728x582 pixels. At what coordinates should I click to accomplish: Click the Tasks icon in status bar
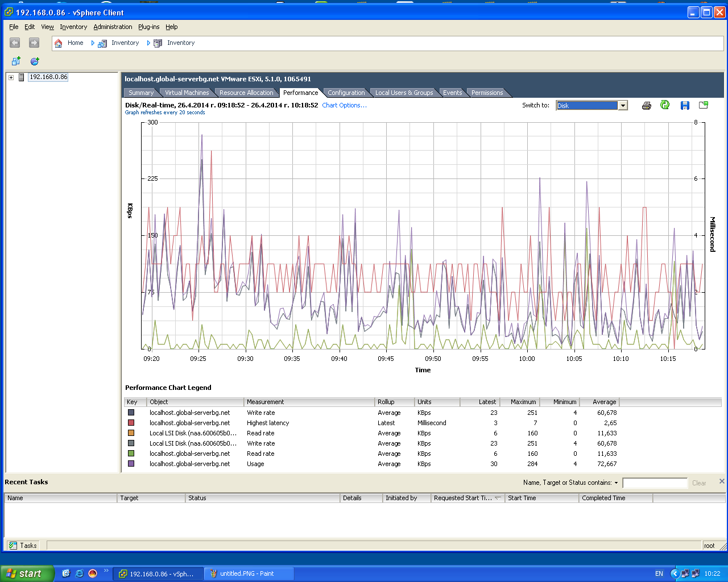[13, 546]
